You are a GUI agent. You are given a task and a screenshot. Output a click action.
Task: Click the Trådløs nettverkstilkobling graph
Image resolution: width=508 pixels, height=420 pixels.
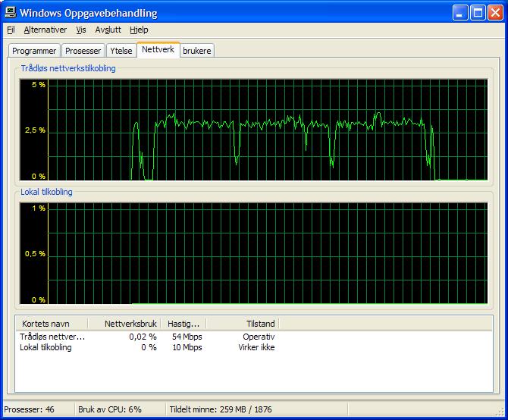pyautogui.click(x=253, y=130)
